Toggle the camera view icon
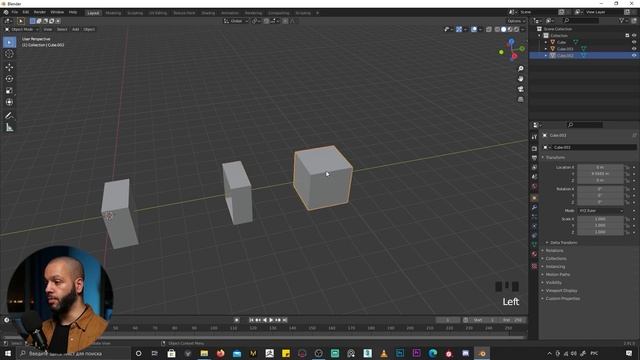 coord(520,89)
